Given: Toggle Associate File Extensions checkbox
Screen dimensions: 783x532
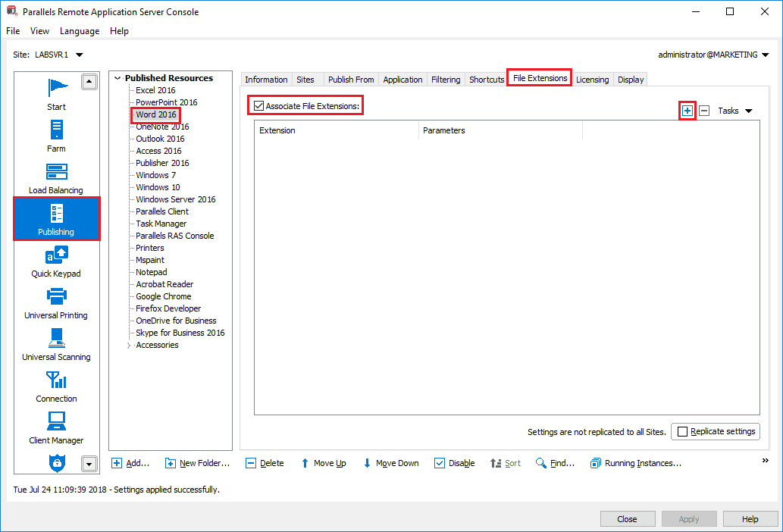Looking at the screenshot, I should tap(258, 106).
